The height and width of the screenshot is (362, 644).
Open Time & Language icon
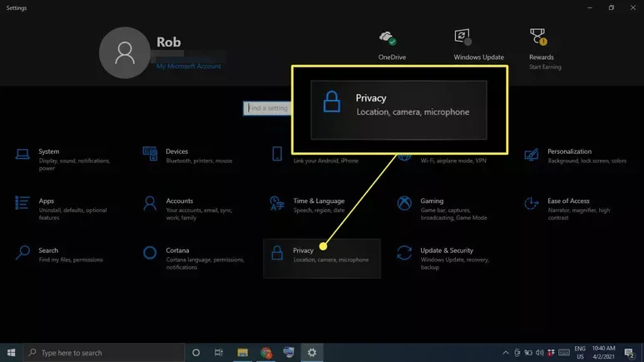[277, 203]
